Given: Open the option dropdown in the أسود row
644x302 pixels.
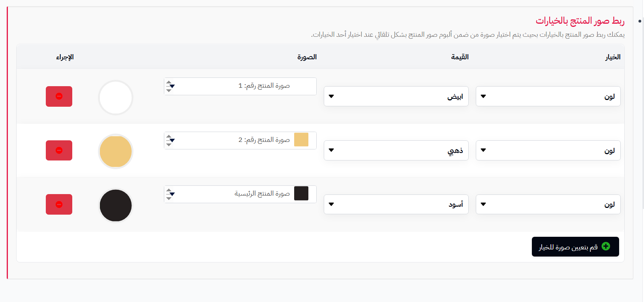Looking at the screenshot, I should [548, 204].
